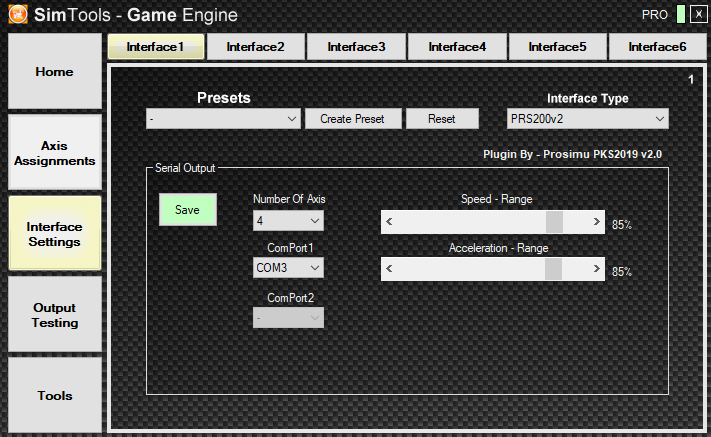The image size is (711, 437).
Task: Click the Speed Range slider thumb
Action: pos(554,222)
